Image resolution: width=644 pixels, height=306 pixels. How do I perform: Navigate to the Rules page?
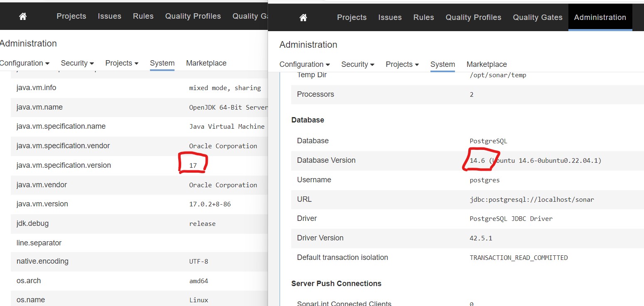423,17
